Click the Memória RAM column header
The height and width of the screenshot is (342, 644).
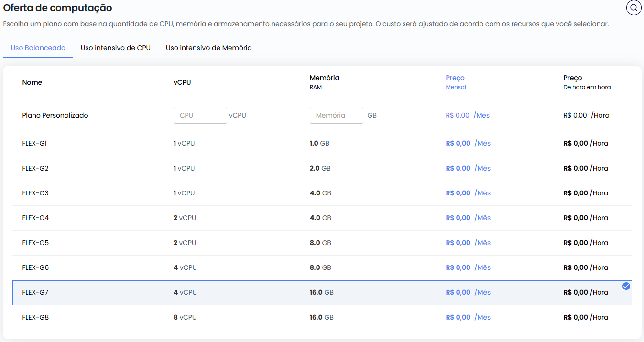[x=325, y=82]
